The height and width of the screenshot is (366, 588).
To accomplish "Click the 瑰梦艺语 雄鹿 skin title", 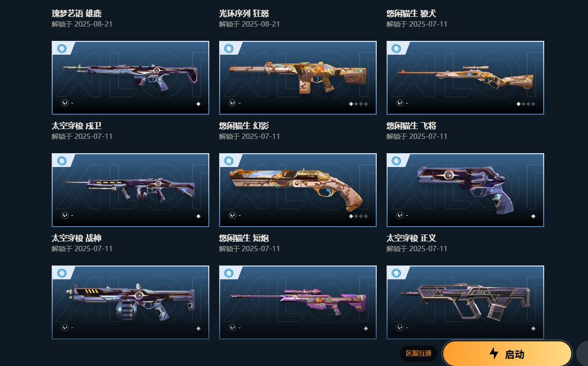I will (76, 13).
